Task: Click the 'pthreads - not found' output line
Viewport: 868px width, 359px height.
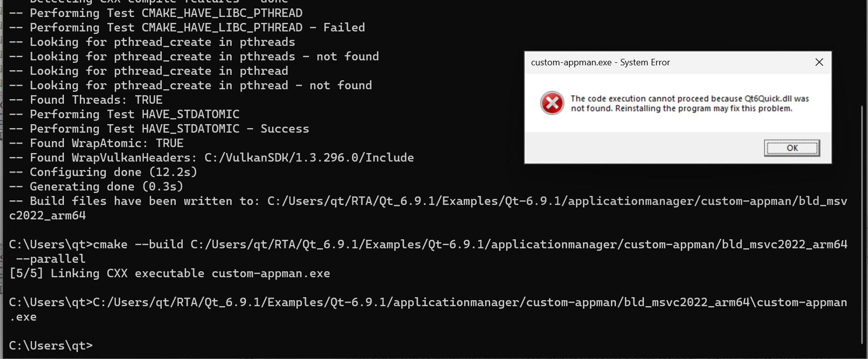Action: point(194,56)
